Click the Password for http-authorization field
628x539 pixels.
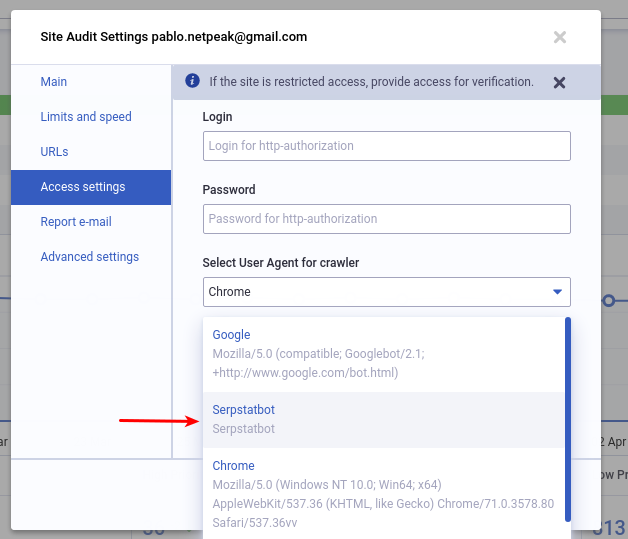(386, 219)
